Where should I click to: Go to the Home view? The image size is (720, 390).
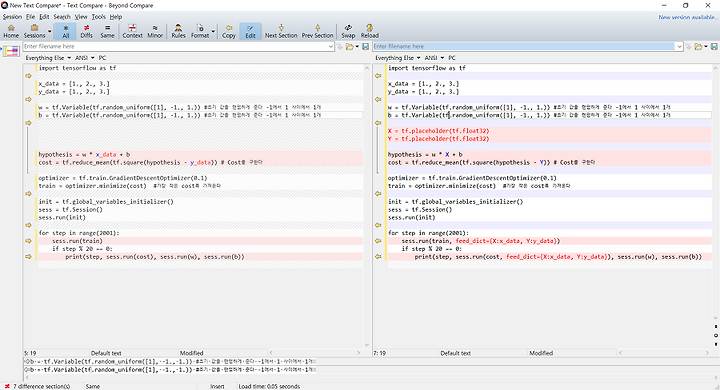[11, 31]
